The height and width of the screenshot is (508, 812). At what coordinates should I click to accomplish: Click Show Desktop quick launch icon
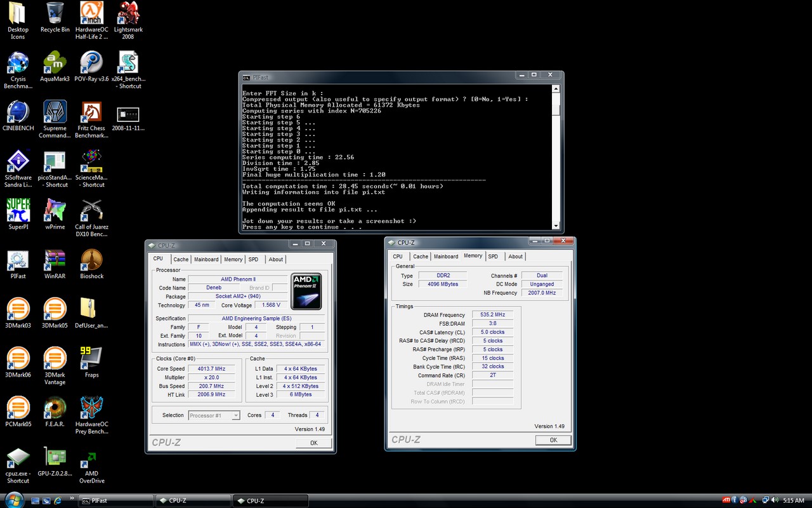(36, 501)
